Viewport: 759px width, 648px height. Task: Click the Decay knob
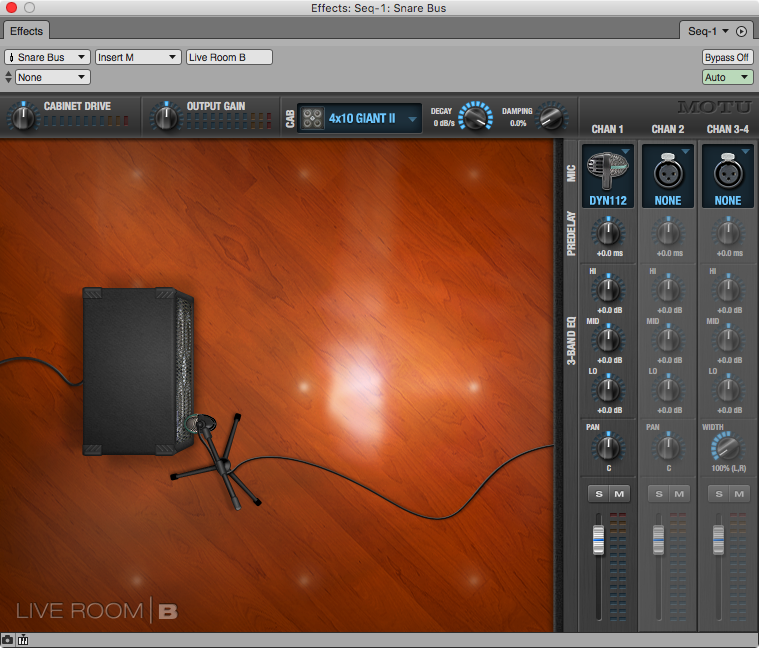click(475, 117)
